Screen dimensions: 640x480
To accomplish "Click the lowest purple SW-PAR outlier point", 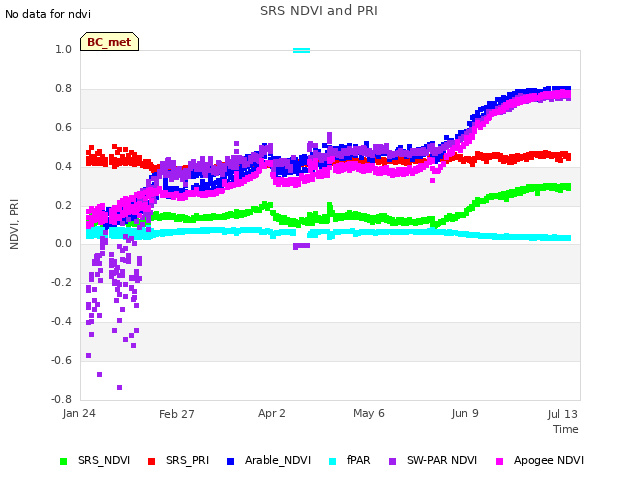I will coord(119,387).
